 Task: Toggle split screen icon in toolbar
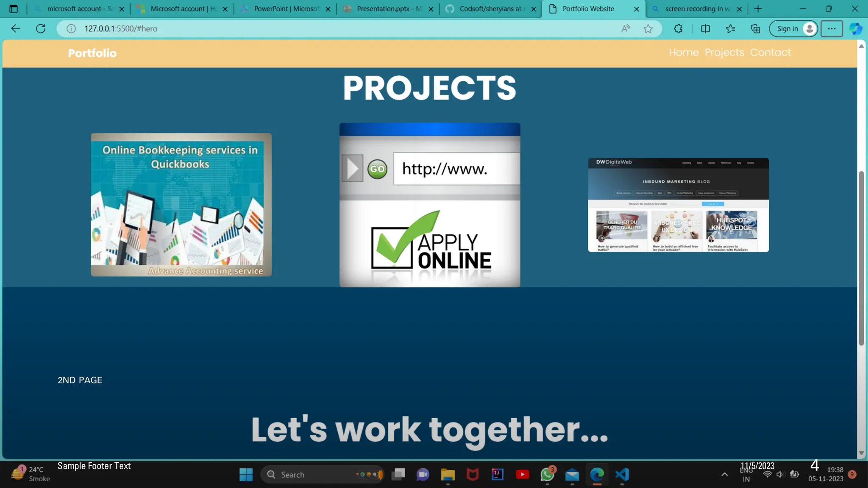tap(705, 29)
